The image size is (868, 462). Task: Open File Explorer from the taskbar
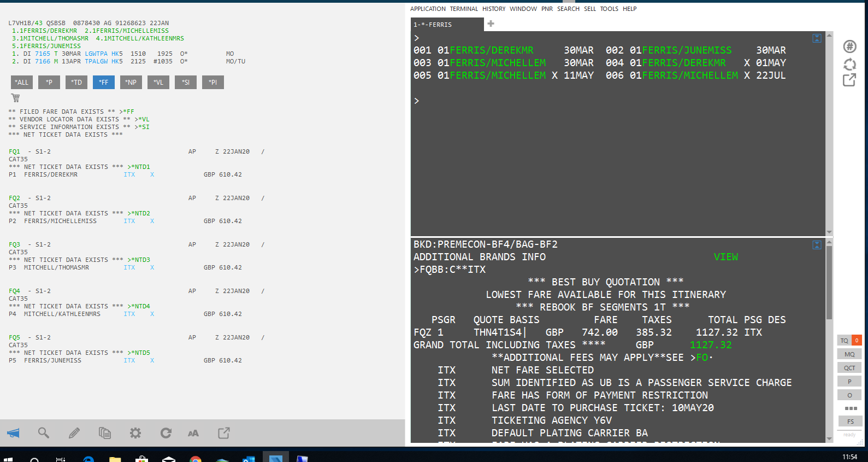coord(115,458)
